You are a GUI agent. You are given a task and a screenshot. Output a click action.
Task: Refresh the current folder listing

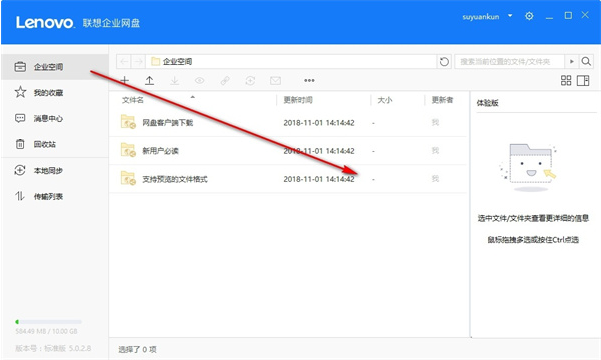coord(444,61)
